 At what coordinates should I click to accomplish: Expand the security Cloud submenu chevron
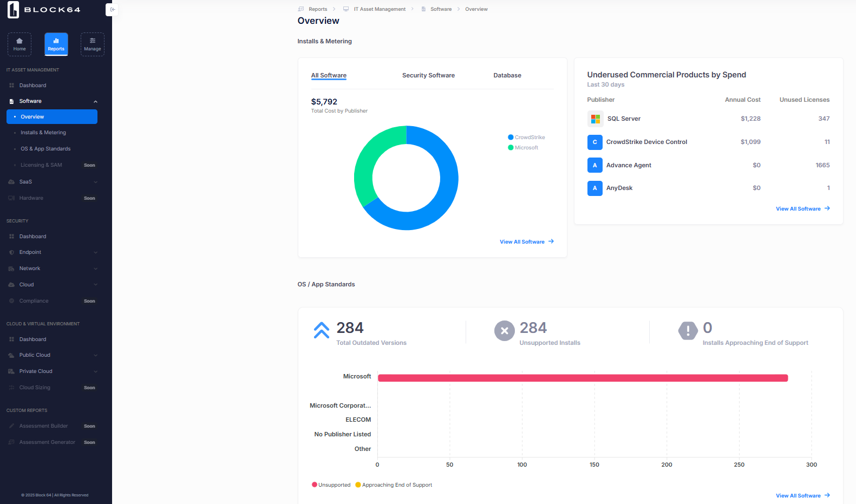point(96,285)
